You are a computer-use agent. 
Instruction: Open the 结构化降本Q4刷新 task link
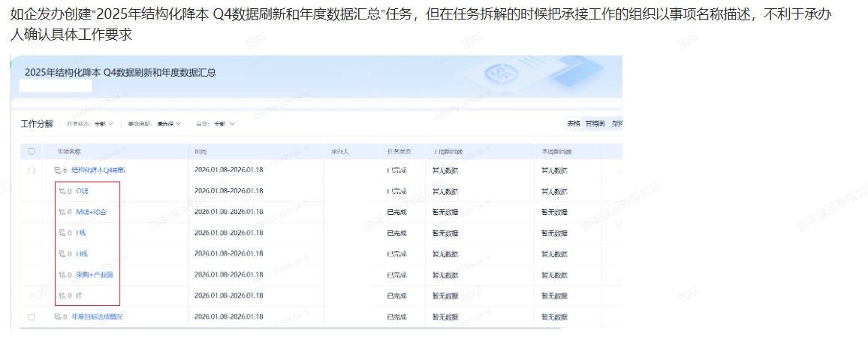pos(98,170)
